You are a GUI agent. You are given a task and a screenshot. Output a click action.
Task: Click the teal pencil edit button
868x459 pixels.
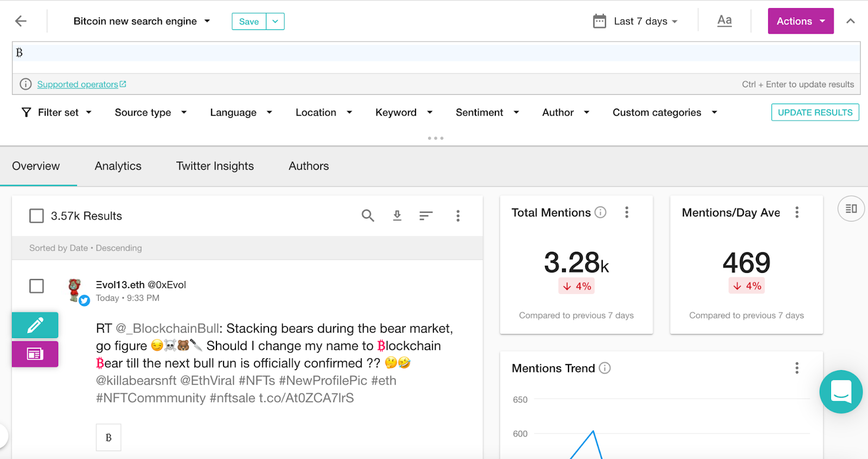pos(35,325)
